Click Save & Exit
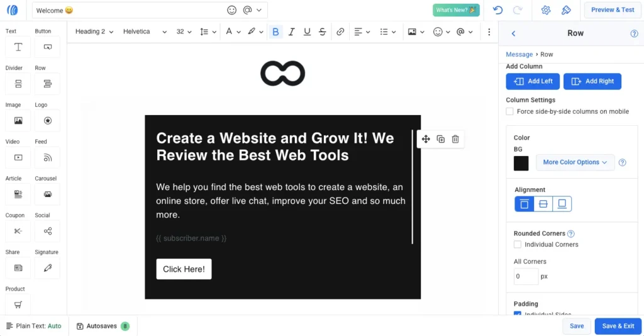Screen dimensions: 644x336 [618, 326]
